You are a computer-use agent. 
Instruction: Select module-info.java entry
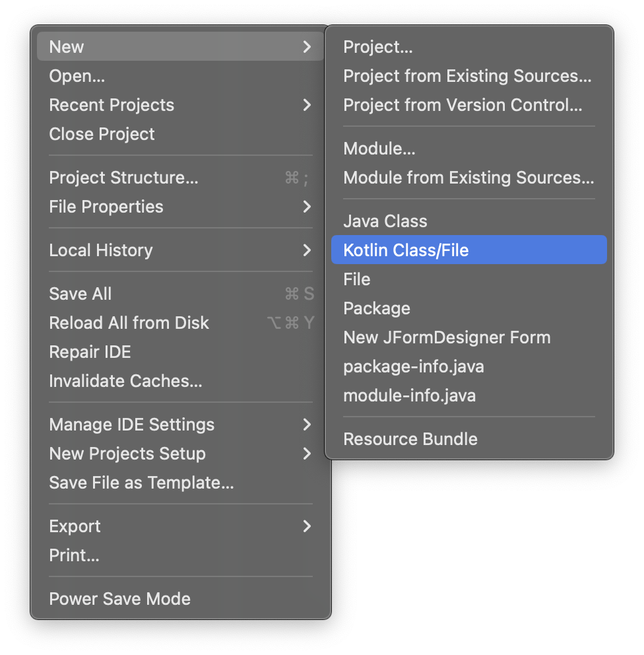pos(409,396)
